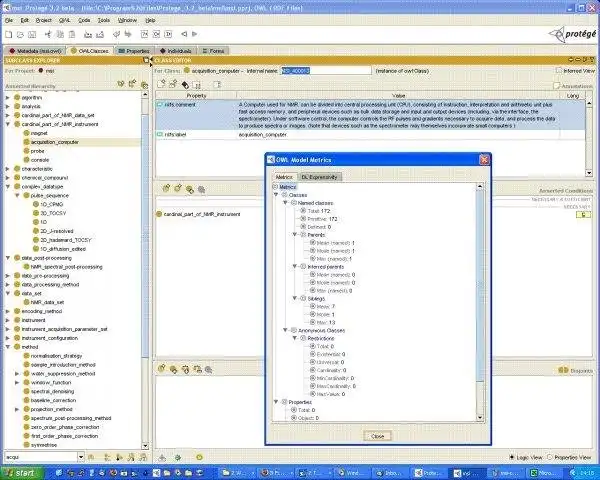Click the Redo right-arrow icon in the toolbar

coord(128,34)
